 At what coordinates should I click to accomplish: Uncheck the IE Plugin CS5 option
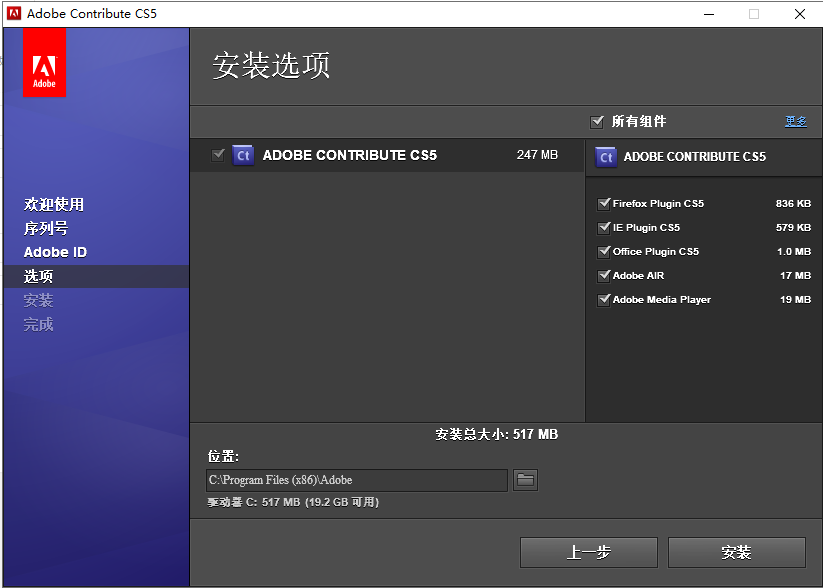point(602,227)
